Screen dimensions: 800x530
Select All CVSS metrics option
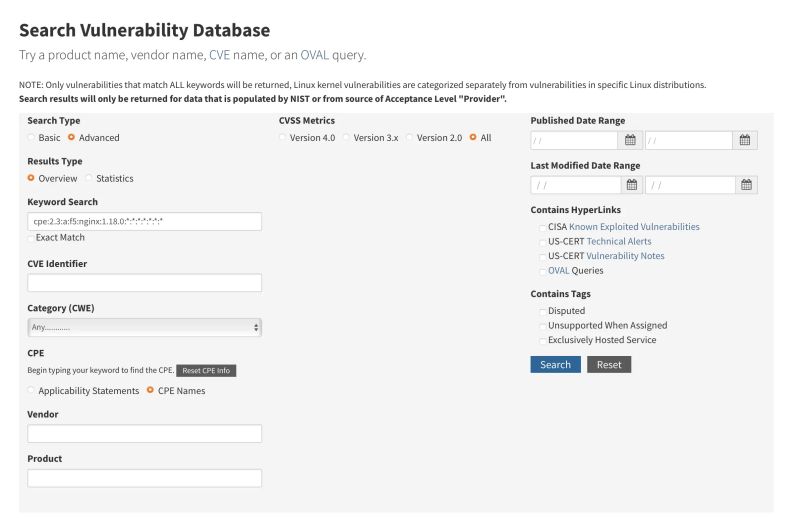473,137
